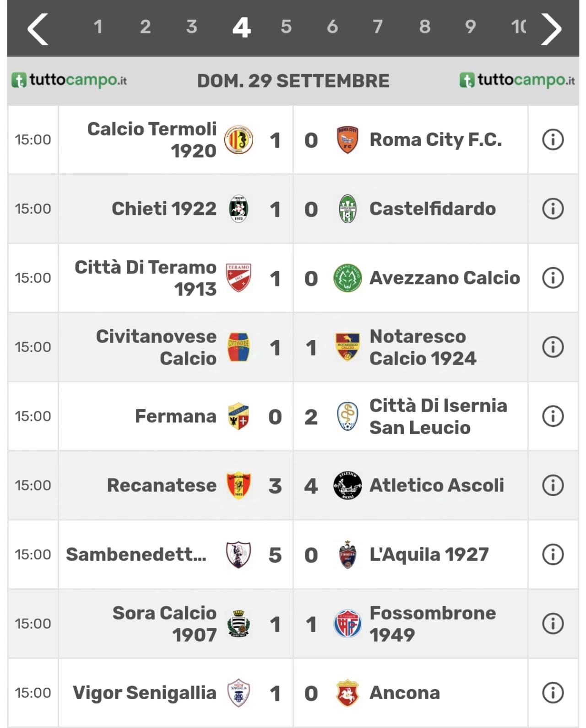Viewport: 586px width, 728px height.
Task: Go to previous matchday with left arrow
Action: pos(38,29)
